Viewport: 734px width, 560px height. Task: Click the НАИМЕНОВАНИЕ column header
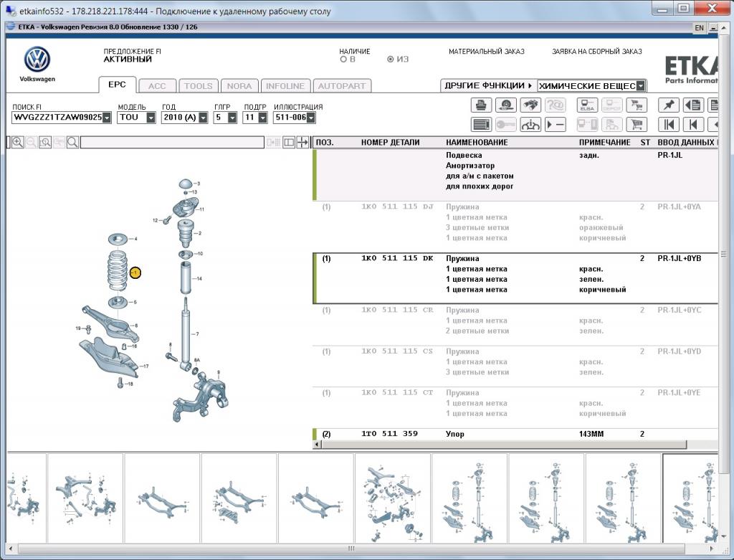click(477, 143)
